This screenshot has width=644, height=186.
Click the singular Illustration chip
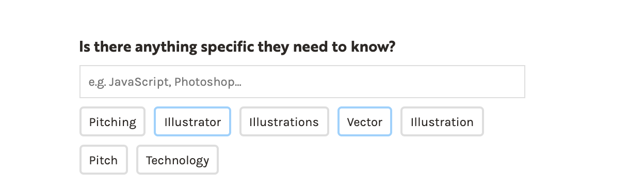pos(442,122)
